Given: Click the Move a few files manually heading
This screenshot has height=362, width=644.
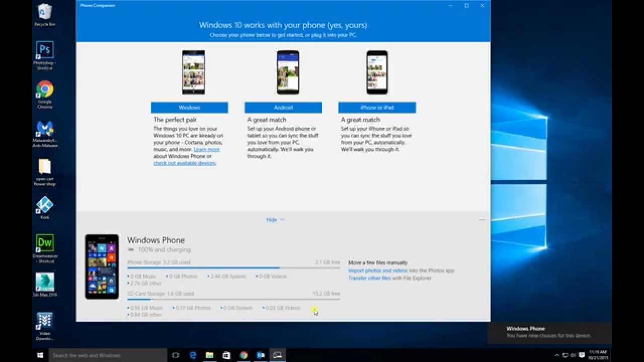Looking at the screenshot, I should (378, 262).
